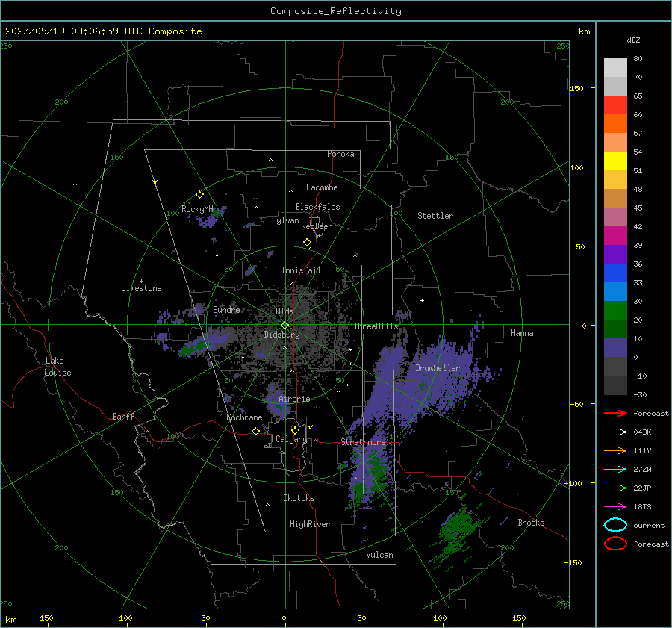Click the Sundre city label
Image resolution: width=672 pixels, height=628 pixels.
227,309
